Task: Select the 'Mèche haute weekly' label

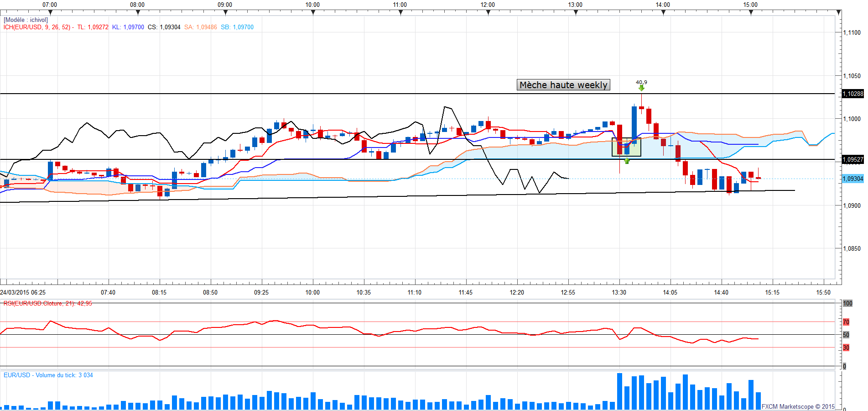Action: click(x=563, y=85)
